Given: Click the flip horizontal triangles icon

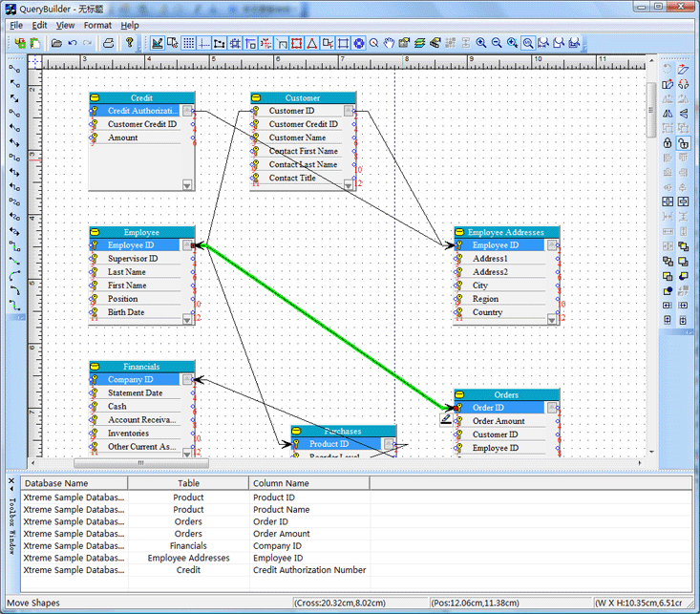Looking at the screenshot, I should pyautogui.click(x=668, y=114).
